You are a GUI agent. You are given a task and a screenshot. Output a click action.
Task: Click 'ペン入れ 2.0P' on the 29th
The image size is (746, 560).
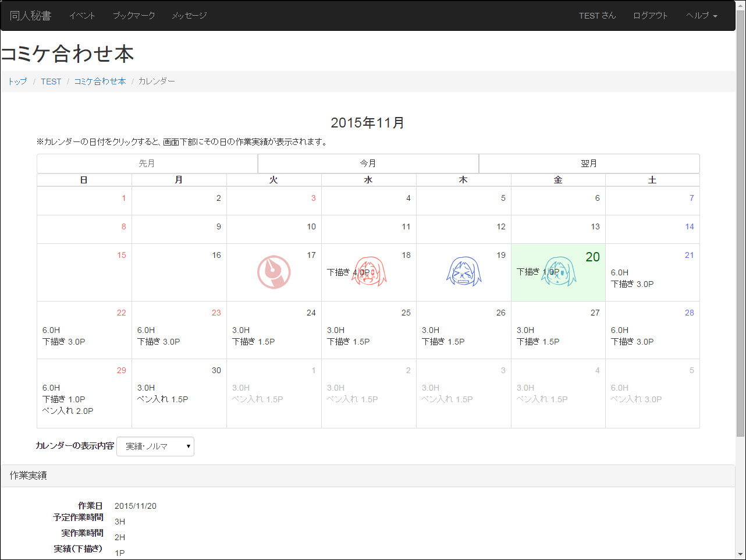(68, 411)
